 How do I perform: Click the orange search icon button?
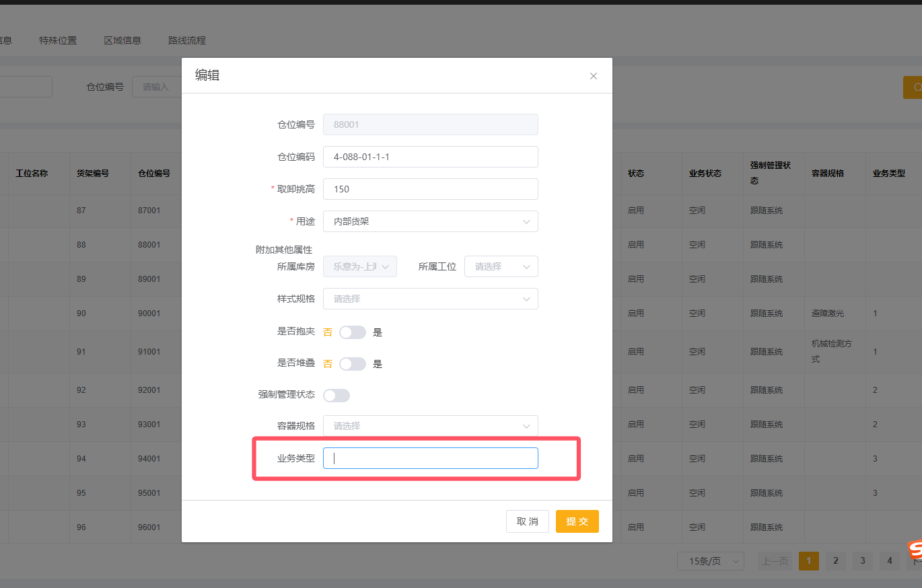[x=913, y=87]
